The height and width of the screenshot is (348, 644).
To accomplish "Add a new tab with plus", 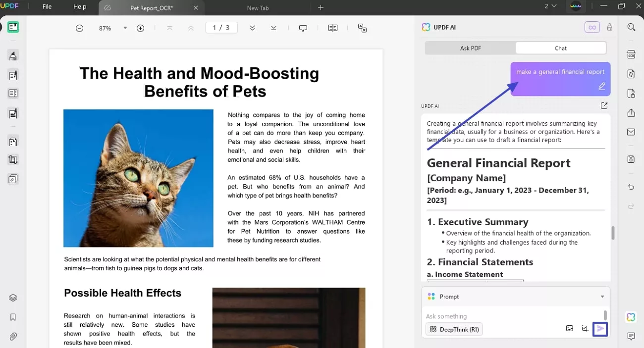I will click(321, 7).
